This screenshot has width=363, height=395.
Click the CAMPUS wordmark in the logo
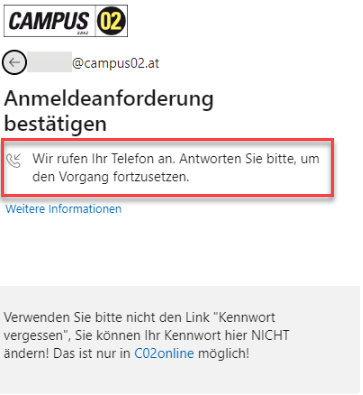click(49, 21)
